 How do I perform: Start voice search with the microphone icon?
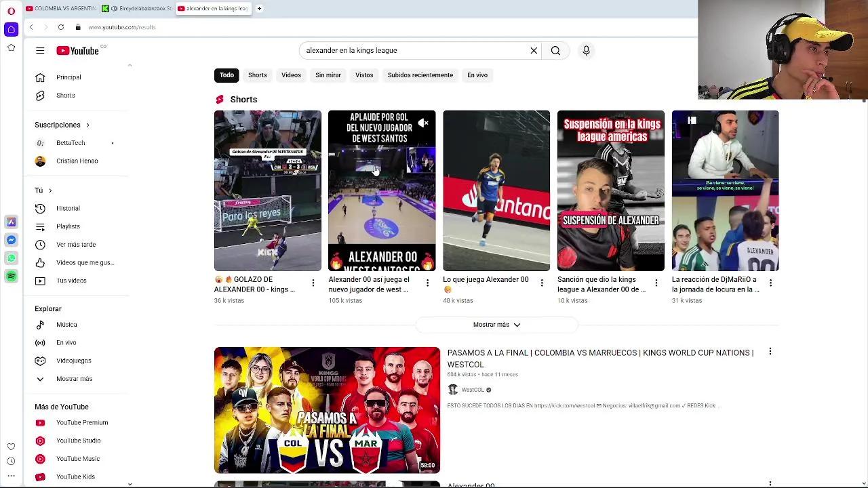coord(587,50)
